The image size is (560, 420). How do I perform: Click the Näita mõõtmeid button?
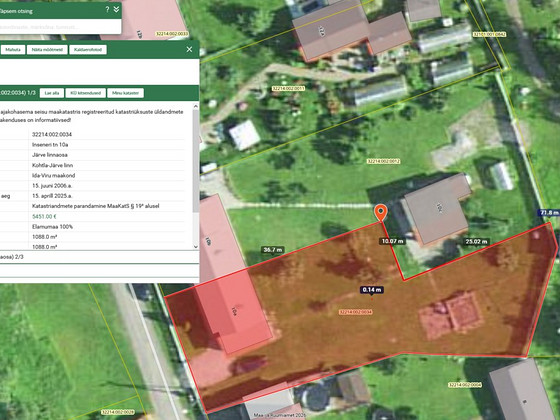coord(47,50)
